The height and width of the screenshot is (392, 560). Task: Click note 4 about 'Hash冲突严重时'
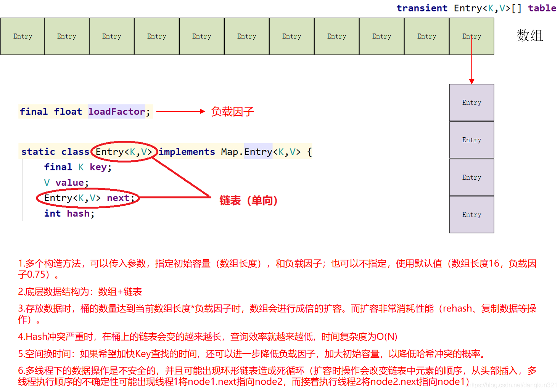pyautogui.click(x=208, y=337)
